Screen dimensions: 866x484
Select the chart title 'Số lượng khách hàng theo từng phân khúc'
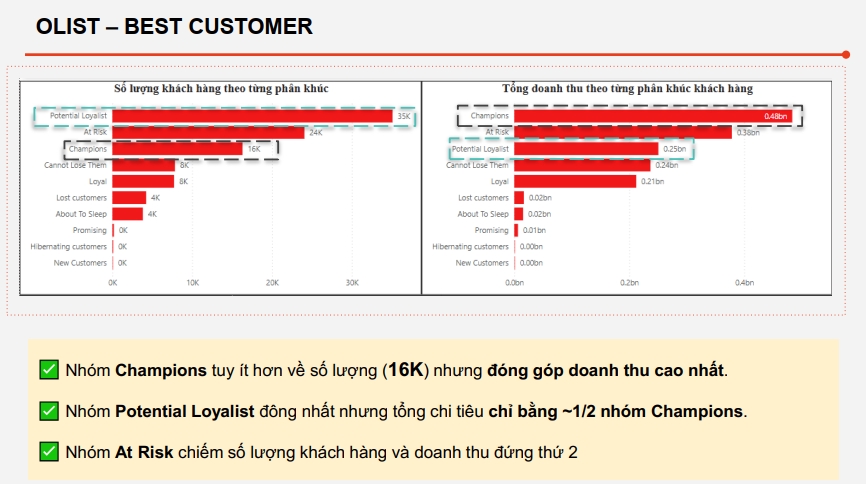coord(221,89)
